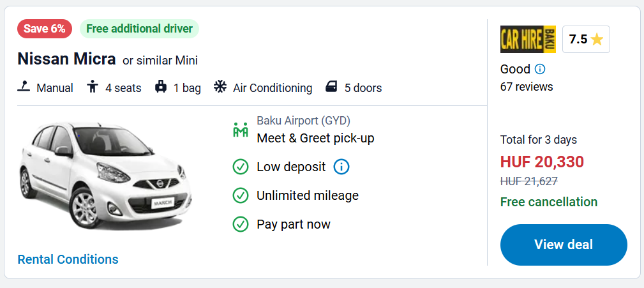Click the air conditioning snowflake icon

click(220, 87)
